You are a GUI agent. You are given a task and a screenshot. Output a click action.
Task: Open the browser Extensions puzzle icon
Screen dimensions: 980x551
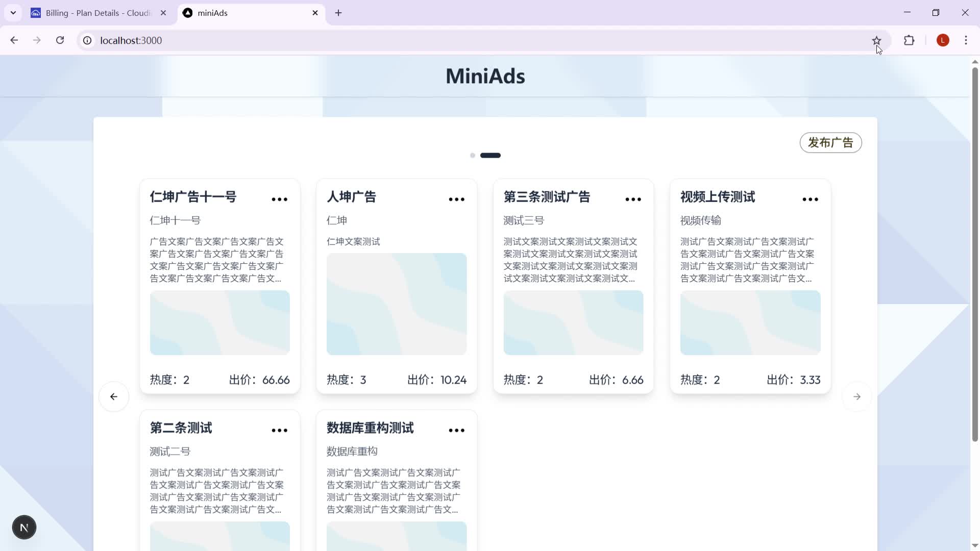[909, 40]
